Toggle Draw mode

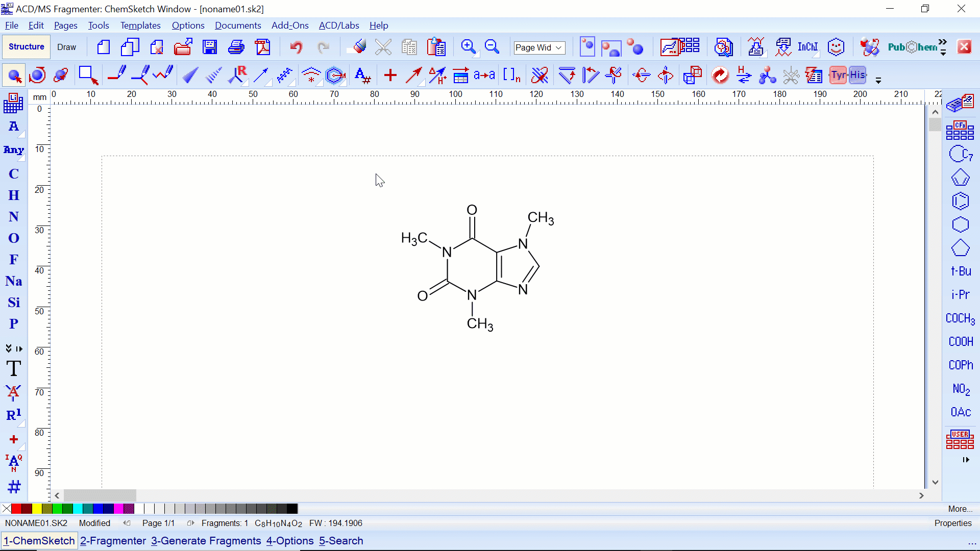click(x=67, y=47)
